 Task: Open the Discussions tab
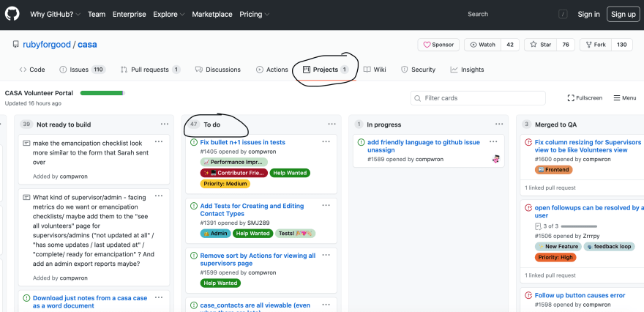217,70
